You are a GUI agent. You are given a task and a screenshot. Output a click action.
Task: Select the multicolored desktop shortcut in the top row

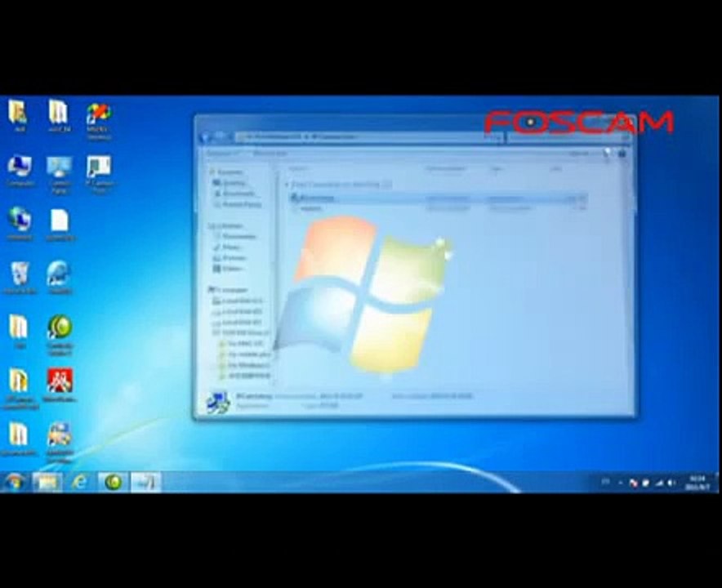pyautogui.click(x=99, y=121)
